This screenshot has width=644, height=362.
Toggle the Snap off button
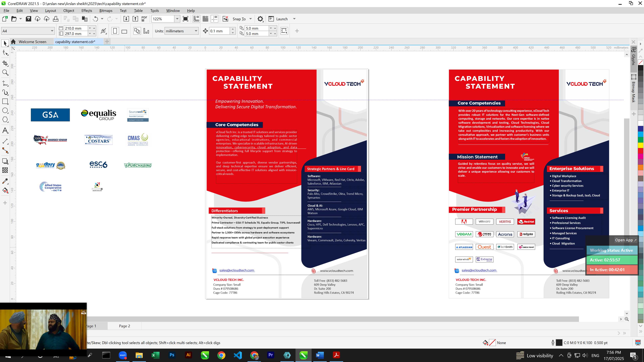point(226,19)
